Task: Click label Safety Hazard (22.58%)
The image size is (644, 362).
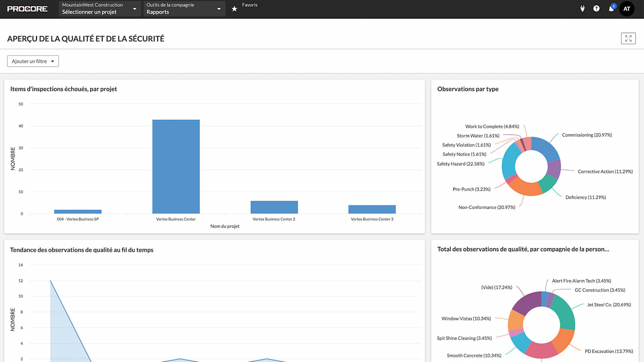Action: pos(461,164)
